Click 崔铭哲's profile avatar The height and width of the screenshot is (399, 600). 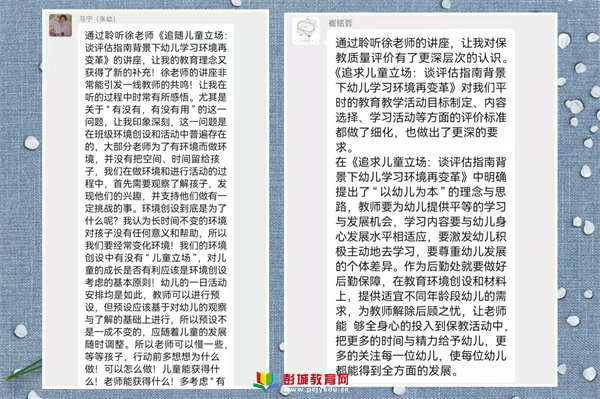(x=306, y=31)
